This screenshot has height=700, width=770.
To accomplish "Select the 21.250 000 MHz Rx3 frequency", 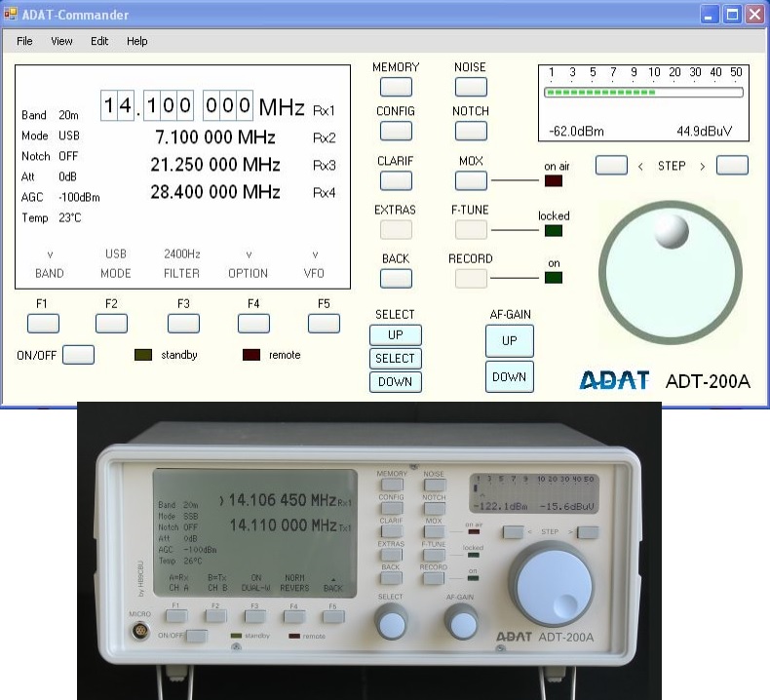I will [x=215, y=165].
